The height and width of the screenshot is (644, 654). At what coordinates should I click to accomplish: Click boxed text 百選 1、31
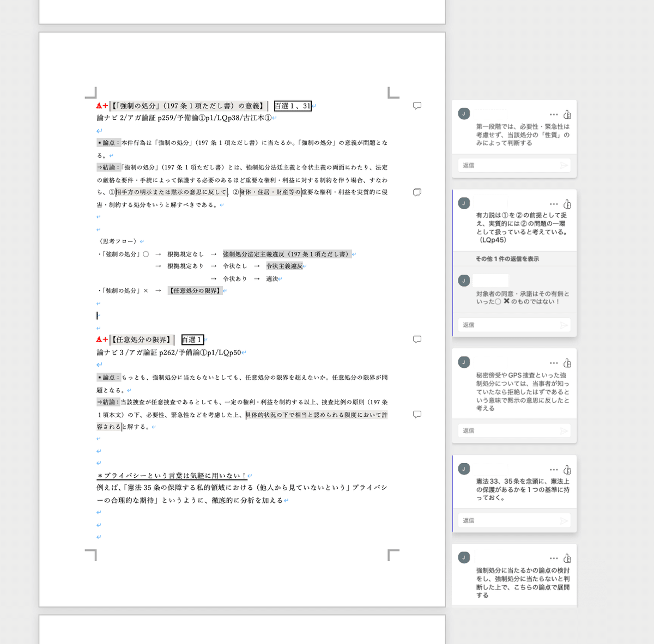pos(293,106)
